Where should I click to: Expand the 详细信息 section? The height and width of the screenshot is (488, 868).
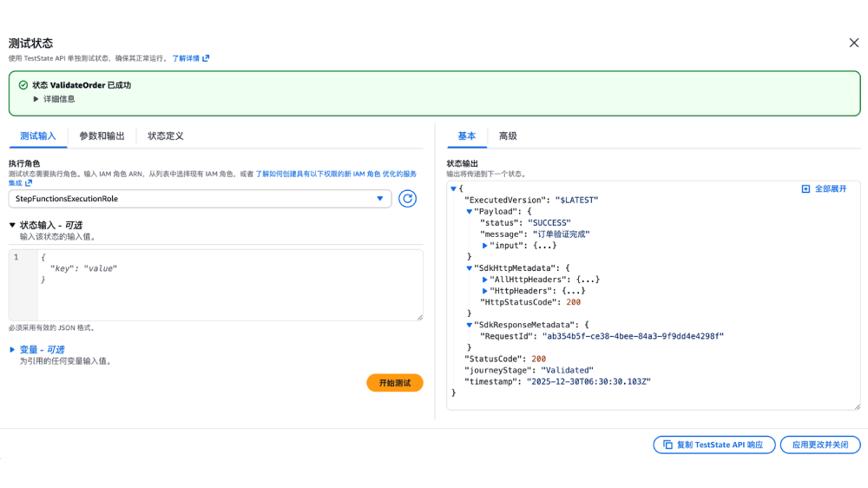[x=36, y=99]
